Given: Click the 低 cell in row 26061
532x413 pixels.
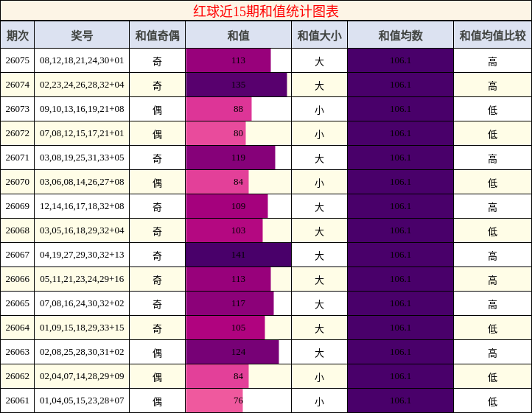Looking at the screenshot, I should pos(493,401).
